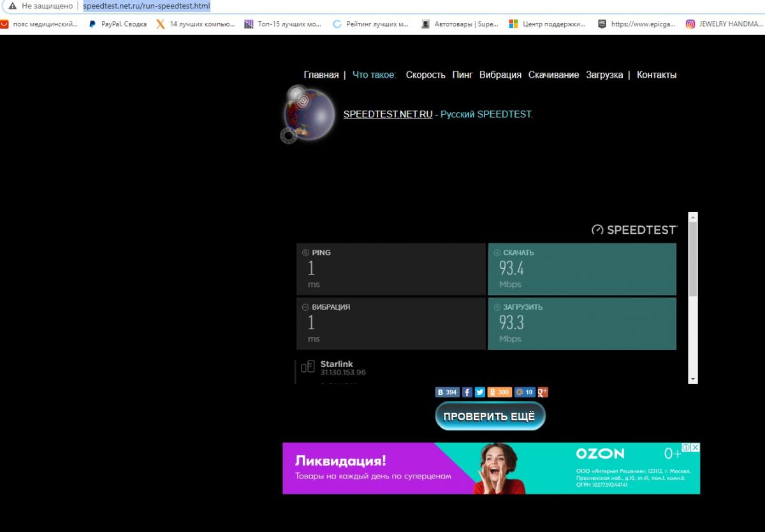Screen dimensions: 765x532
Task: Open the '14 лучших компью...' bookmark
Action: point(195,24)
